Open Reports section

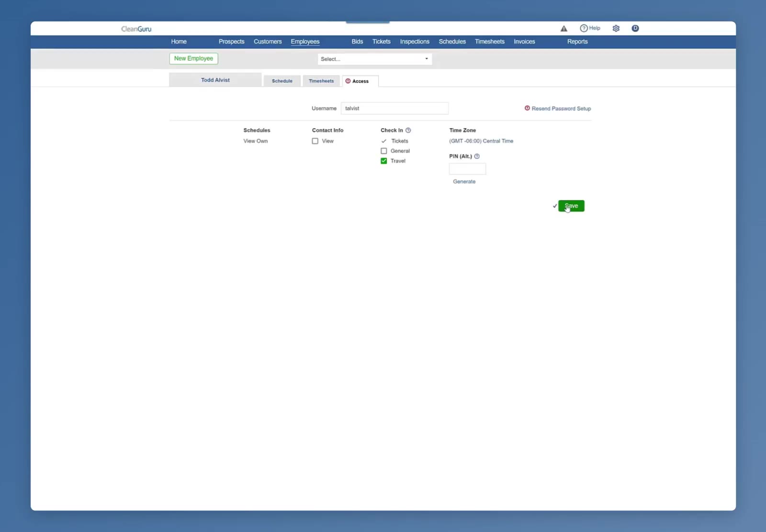[x=577, y=42]
